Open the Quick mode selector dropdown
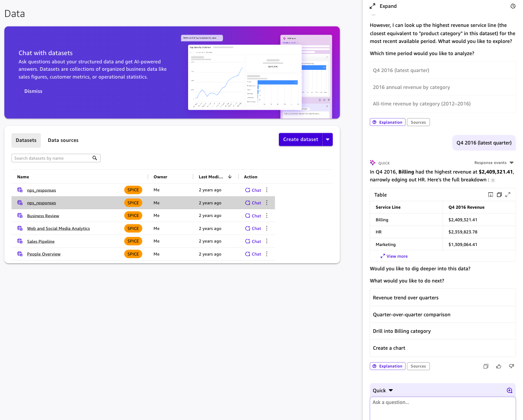The width and height of the screenshot is (523, 420). pyautogui.click(x=383, y=390)
